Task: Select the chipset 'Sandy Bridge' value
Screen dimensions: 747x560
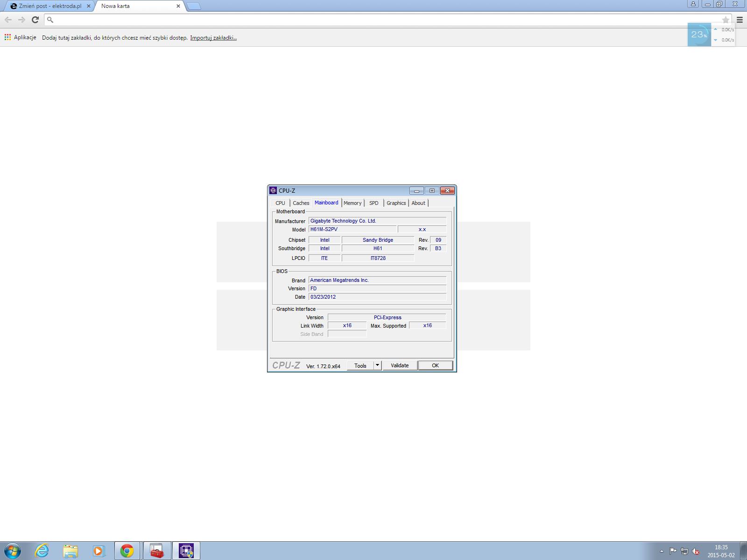Action: 378,240
